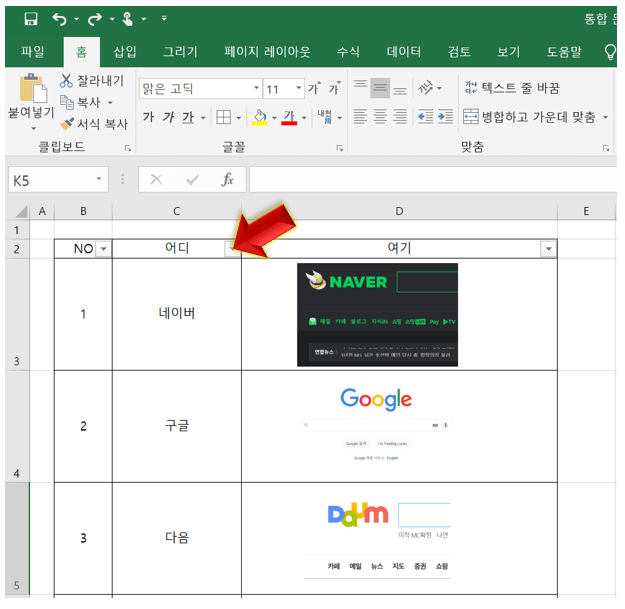Open the font size 11 dropdown
Screen dimensions: 625x609
[x=299, y=88]
